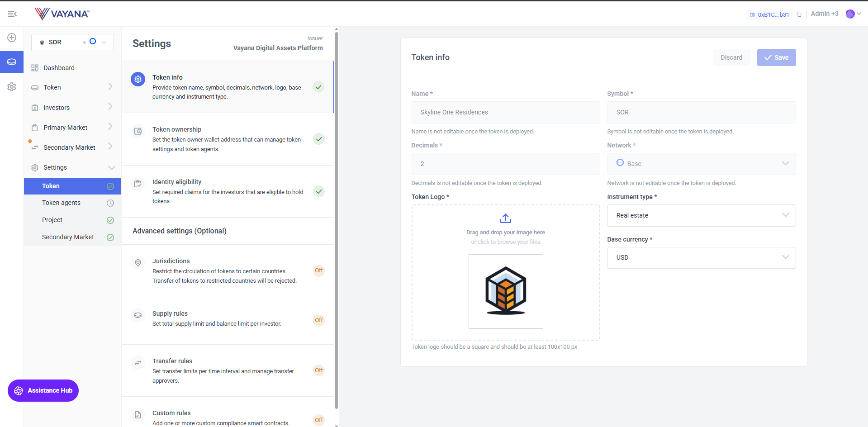This screenshot has width=868, height=427.
Task: Open the gear settings icon in left rail
Action: [12, 87]
